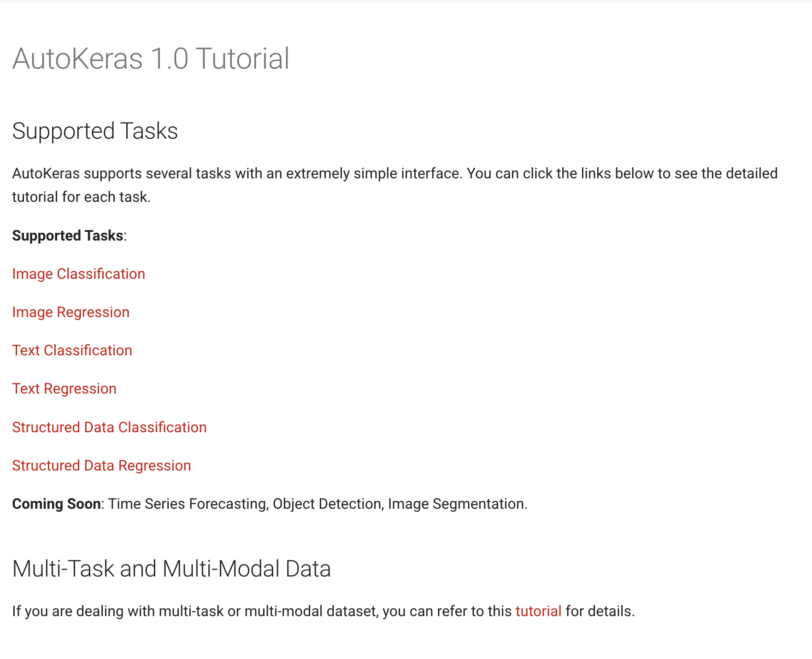Click the 'Object Detection' text

pyautogui.click(x=327, y=504)
